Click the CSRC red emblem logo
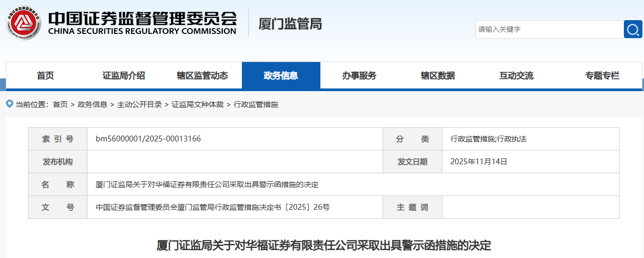The width and height of the screenshot is (644, 258). click(x=24, y=22)
